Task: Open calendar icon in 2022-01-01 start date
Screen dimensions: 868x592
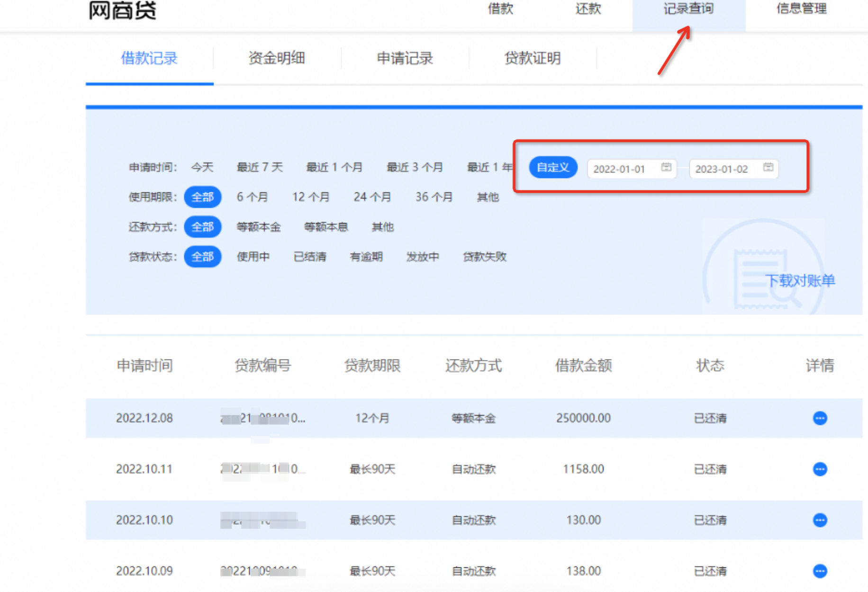Action: [x=666, y=167]
